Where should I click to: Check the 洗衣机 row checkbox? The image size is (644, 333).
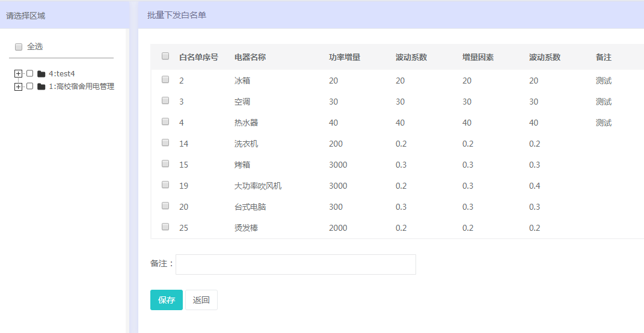[165, 142]
